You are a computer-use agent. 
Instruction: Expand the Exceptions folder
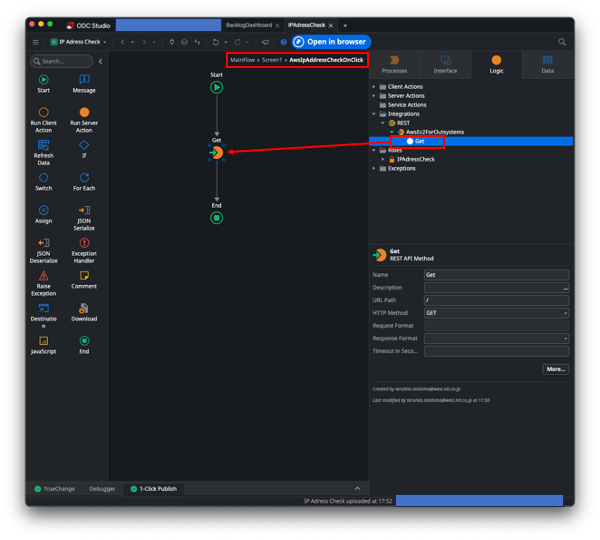click(375, 168)
